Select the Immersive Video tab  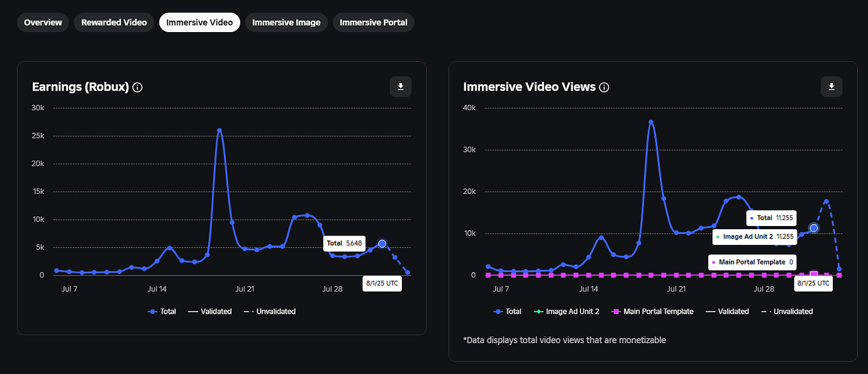(199, 23)
